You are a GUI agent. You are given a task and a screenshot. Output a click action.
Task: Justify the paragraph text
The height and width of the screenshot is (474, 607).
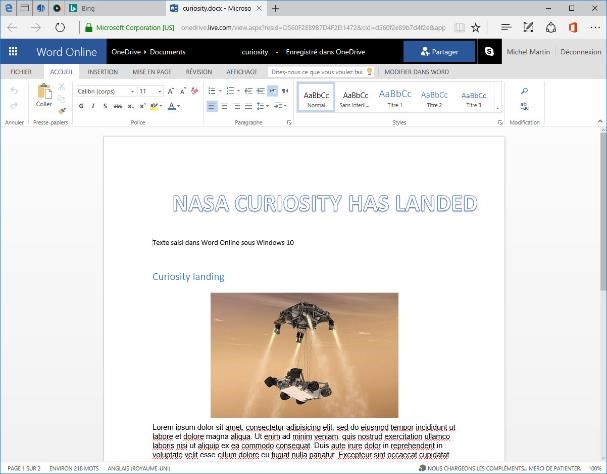(249, 106)
